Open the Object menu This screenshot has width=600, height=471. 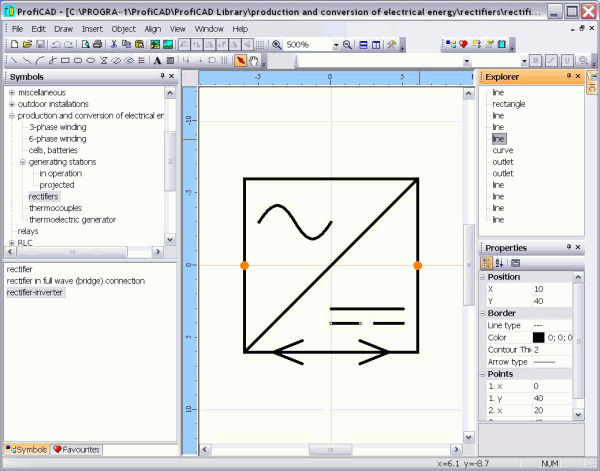pos(123,29)
